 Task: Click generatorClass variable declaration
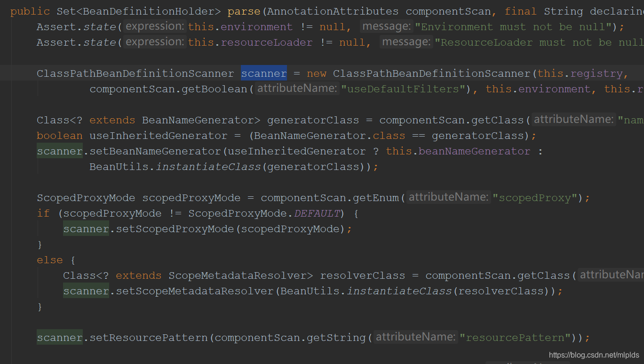coord(313,120)
